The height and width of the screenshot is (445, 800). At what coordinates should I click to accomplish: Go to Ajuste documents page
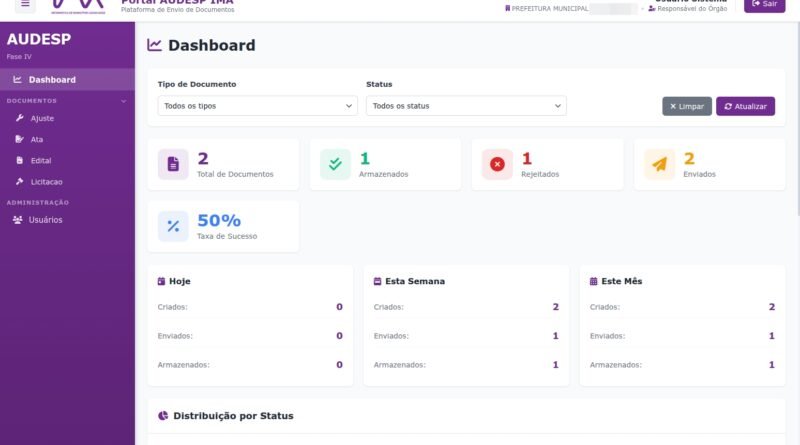(42, 118)
